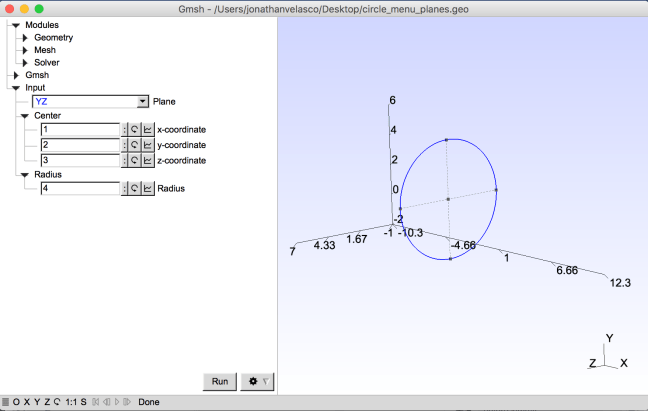Image resolution: width=648 pixels, height=411 pixels.
Task: Set the X-axis view in the status bar
Action: click(x=27, y=402)
